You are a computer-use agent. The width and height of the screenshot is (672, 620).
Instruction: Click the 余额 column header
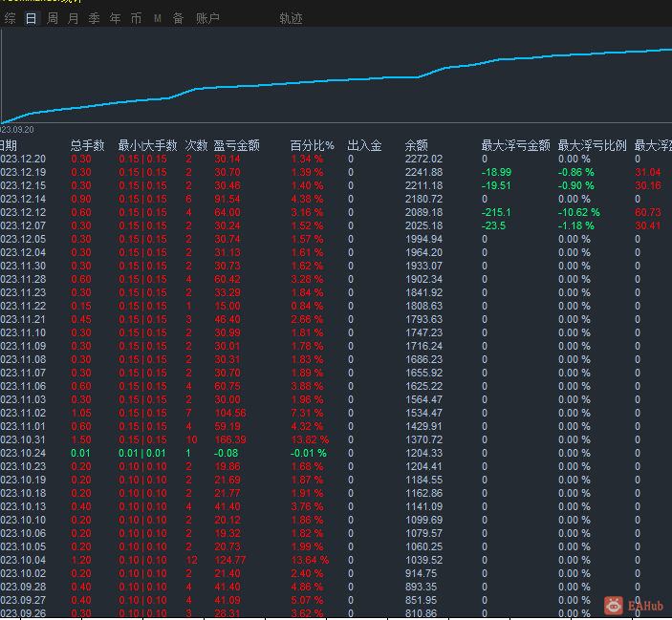(416, 145)
